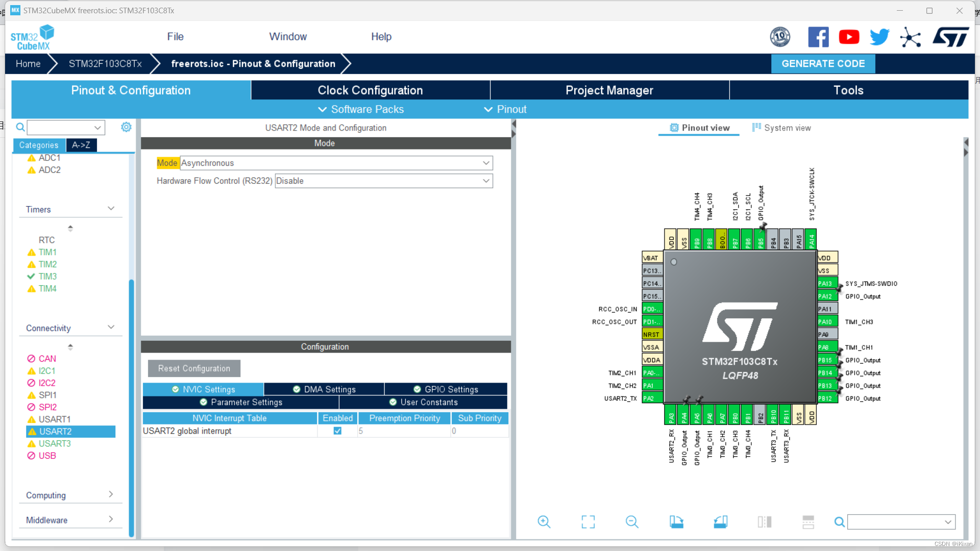Click the Twitter icon in the header
The height and width of the screenshot is (551, 980).
(879, 37)
